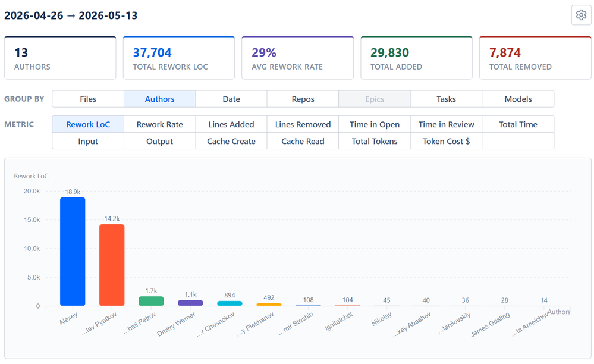This screenshot has height=364, width=594.
Task: Choose the Models grouping
Action: pyautogui.click(x=518, y=99)
